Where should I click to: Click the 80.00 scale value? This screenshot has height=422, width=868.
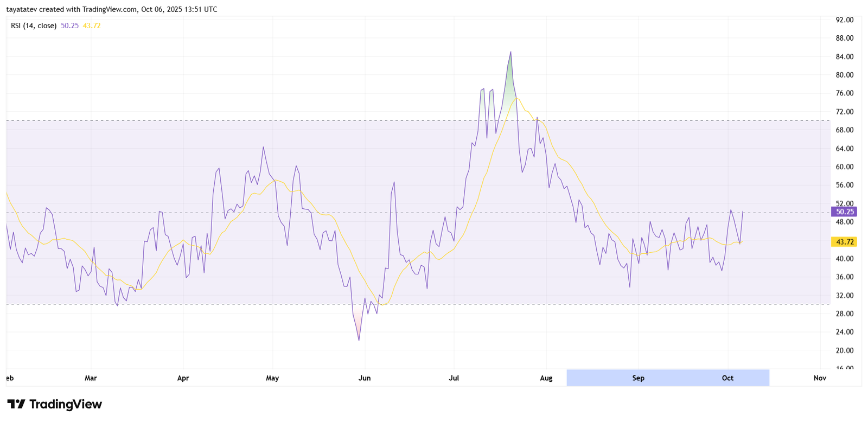[x=845, y=75]
